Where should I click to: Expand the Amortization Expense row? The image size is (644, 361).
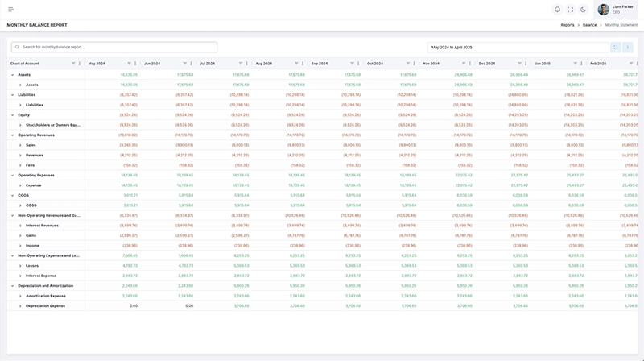click(20, 296)
